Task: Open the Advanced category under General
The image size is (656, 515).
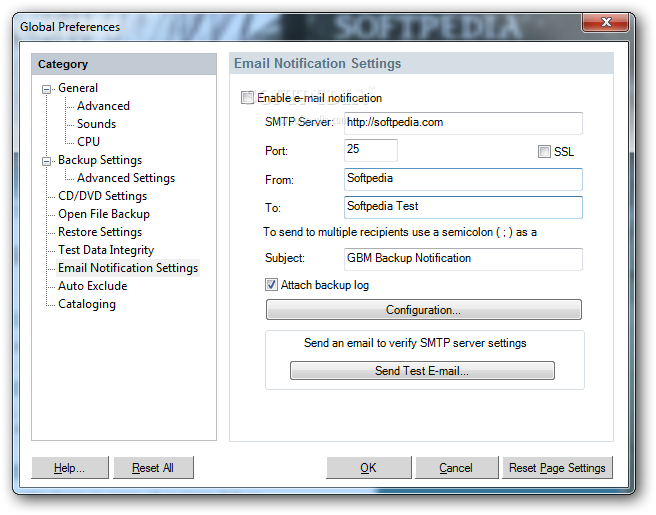Action: (x=103, y=106)
